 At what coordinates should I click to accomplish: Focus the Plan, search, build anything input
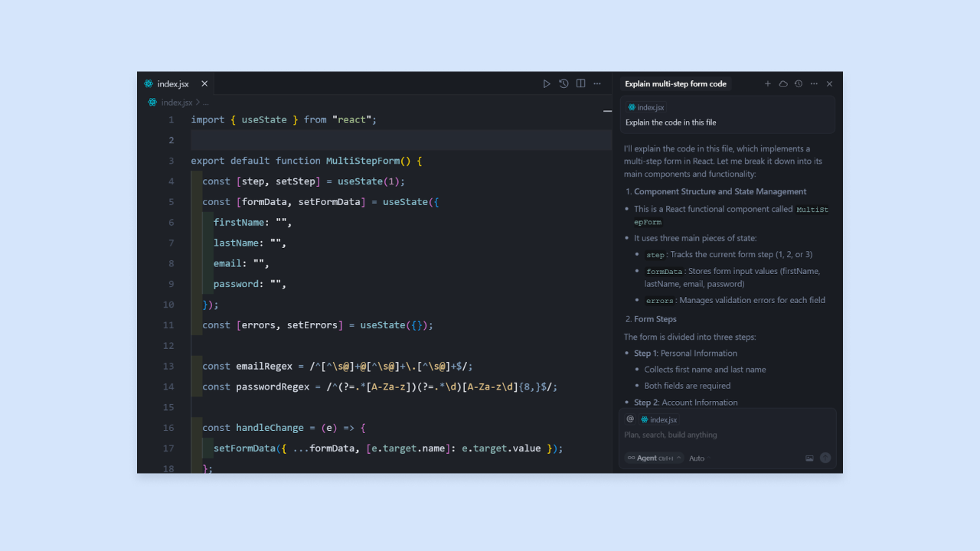point(727,435)
